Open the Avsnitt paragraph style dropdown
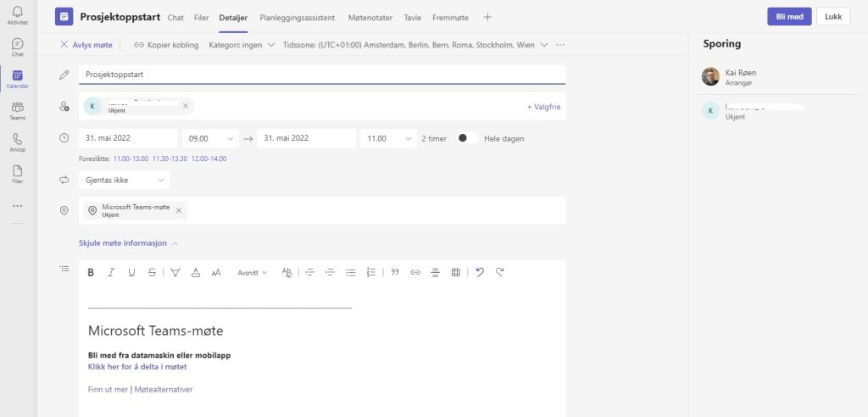This screenshot has width=868, height=417. point(252,272)
